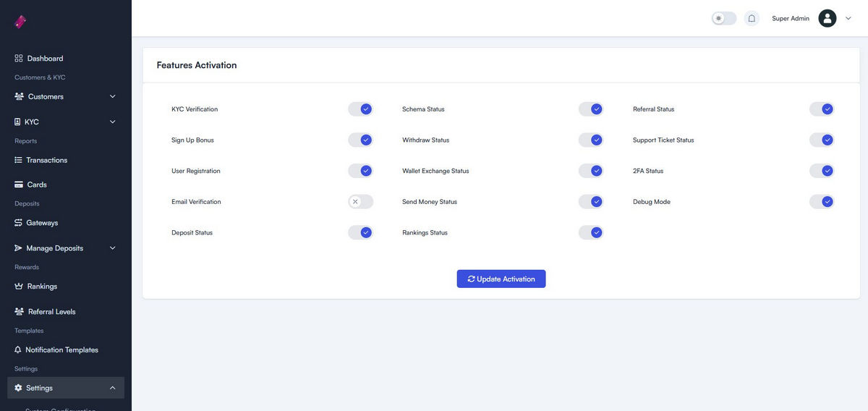Click the Features Activation heading
This screenshot has width=868, height=411.
[197, 65]
